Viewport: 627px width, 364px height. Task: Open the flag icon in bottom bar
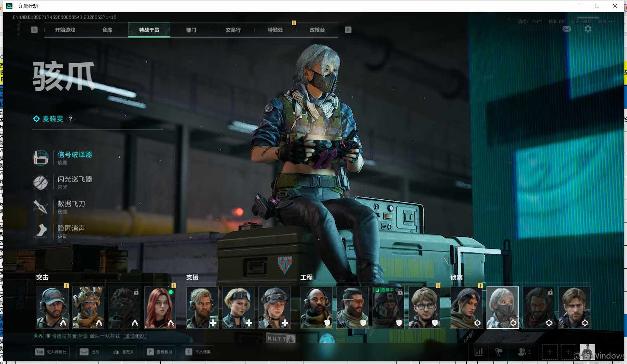click(499, 352)
